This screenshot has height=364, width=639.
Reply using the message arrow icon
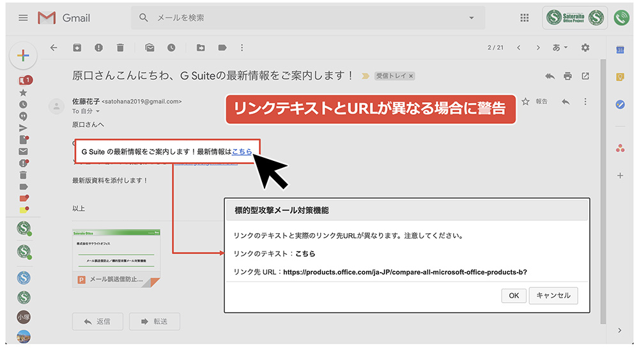click(566, 102)
